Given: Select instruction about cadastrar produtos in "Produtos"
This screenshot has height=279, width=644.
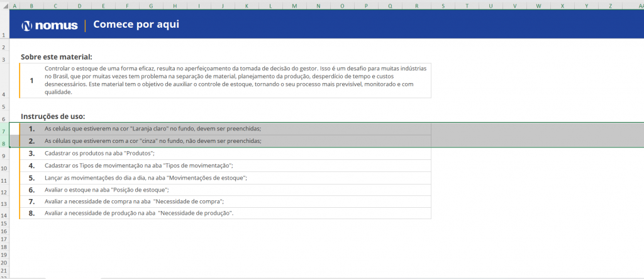Looking at the screenshot, I should click(99, 153).
